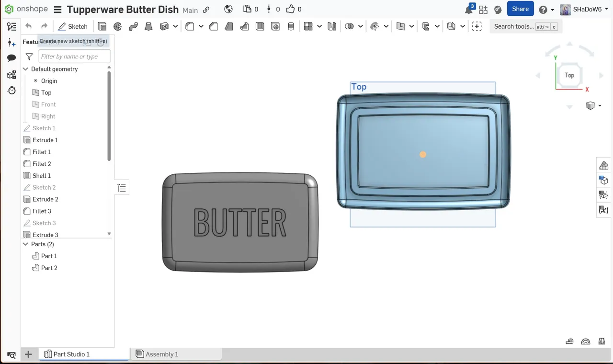The width and height of the screenshot is (613, 364).
Task: Click the Filter by name or type field
Action: (74, 57)
